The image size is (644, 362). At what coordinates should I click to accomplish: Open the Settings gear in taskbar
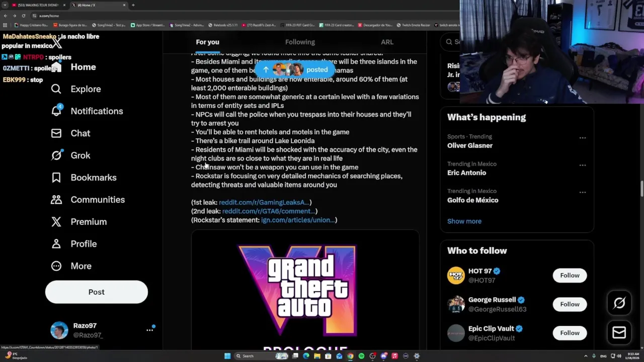click(417, 356)
